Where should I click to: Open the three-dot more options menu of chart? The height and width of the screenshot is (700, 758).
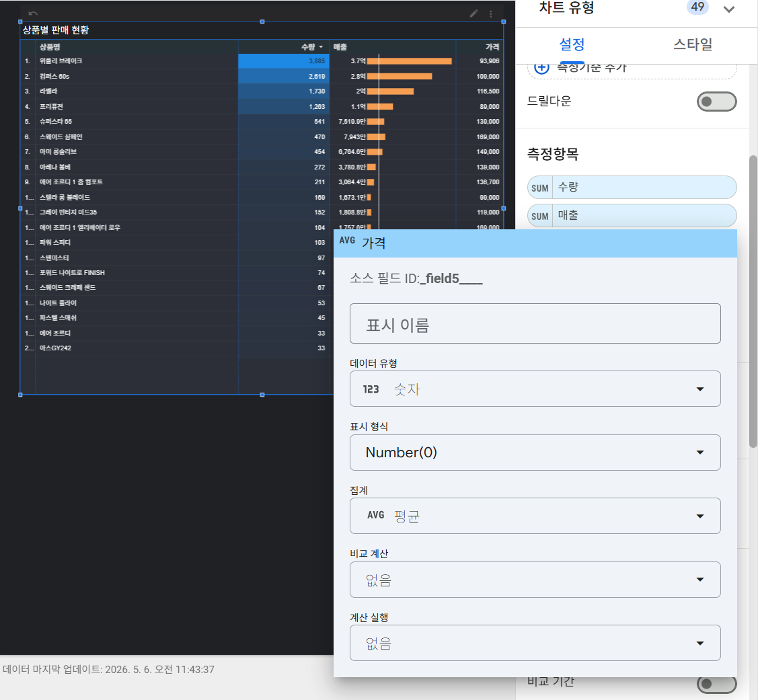tap(491, 14)
